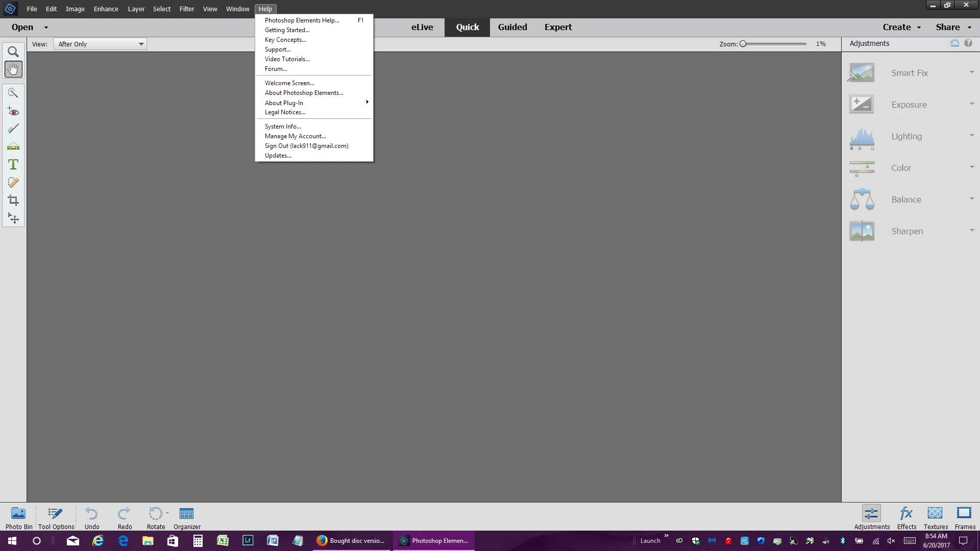This screenshot has width=980, height=551.
Task: Select the Move tool
Action: (x=13, y=219)
